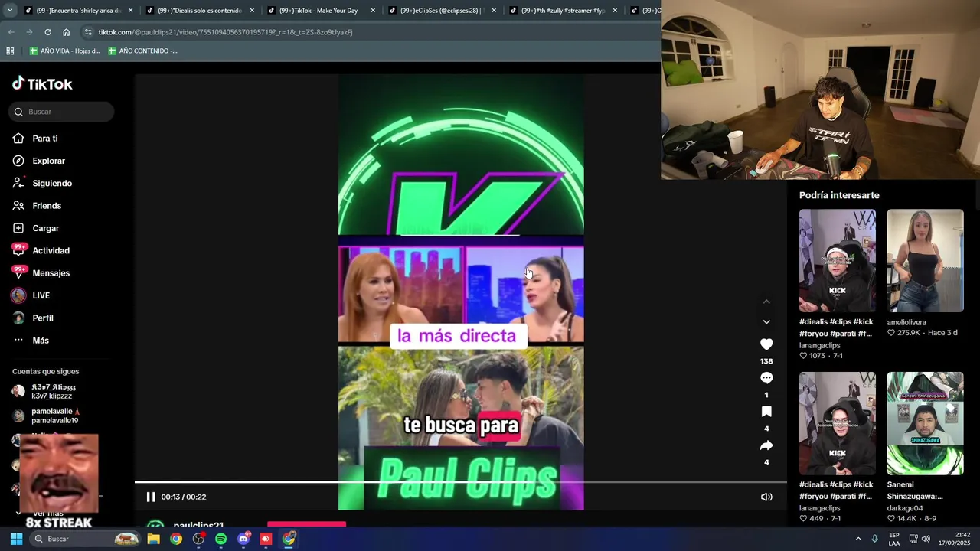Open OBS Studio from the taskbar

coord(198,539)
